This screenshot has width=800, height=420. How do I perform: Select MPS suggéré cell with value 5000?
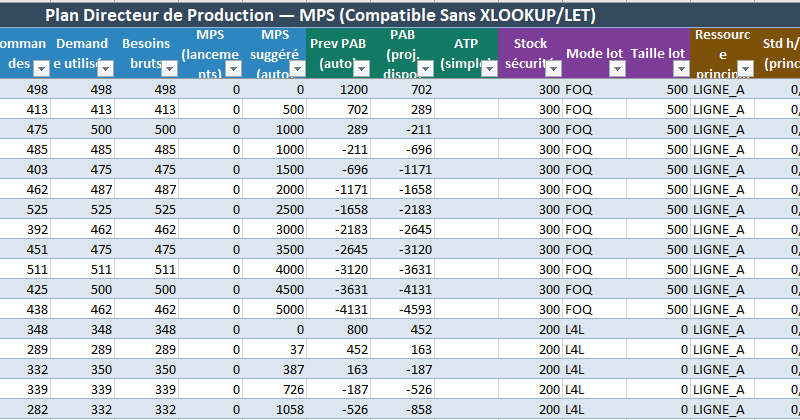pos(274,311)
